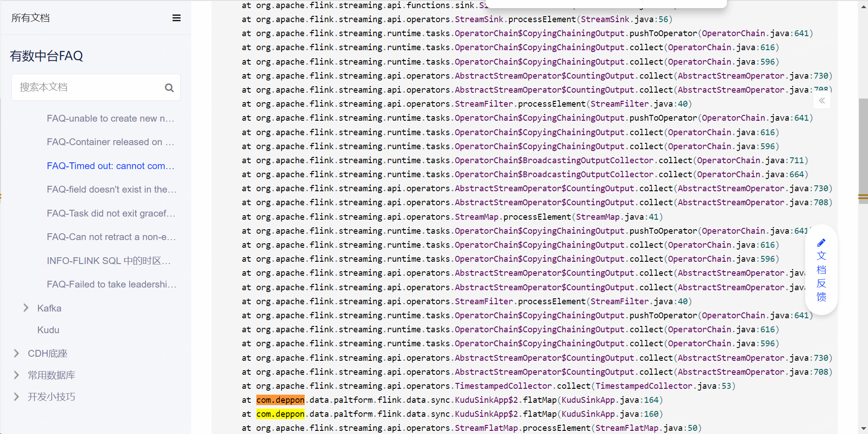The width and height of the screenshot is (868, 434).
Task: Open FAQ-Failed to take leadership page
Action: (111, 284)
